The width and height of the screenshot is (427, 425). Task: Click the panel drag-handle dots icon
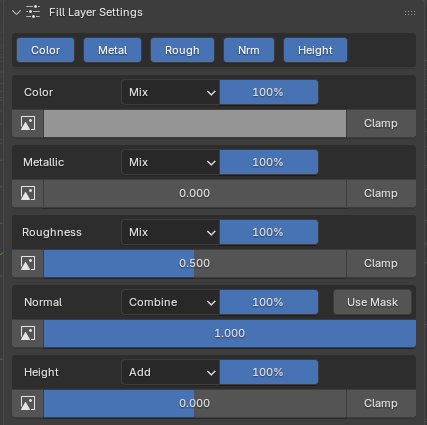pos(410,13)
